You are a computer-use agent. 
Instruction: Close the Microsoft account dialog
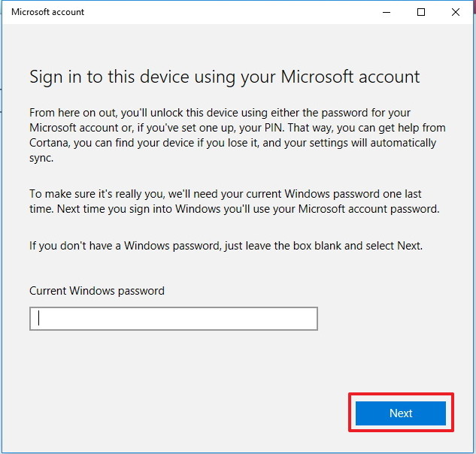(x=456, y=12)
